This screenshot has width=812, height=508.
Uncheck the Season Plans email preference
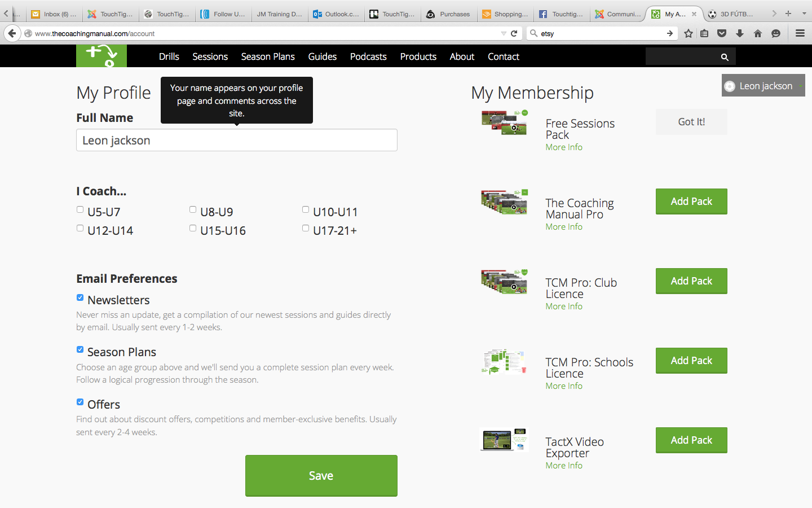click(x=80, y=349)
